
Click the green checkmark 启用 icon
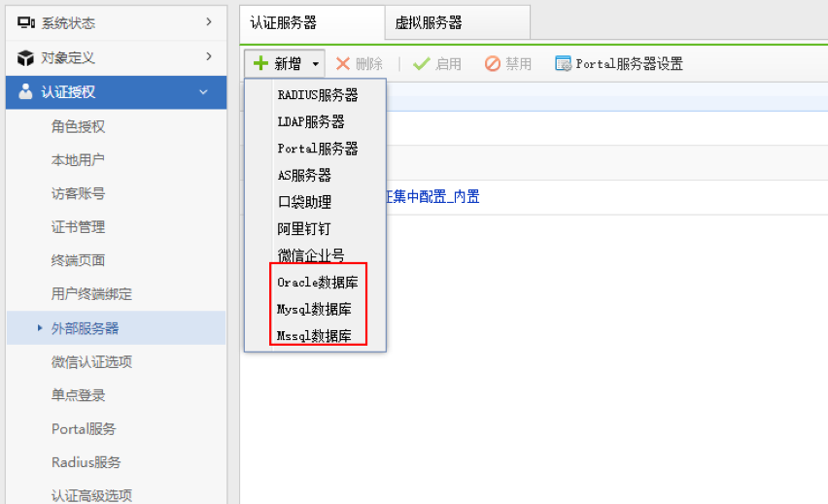coord(421,64)
